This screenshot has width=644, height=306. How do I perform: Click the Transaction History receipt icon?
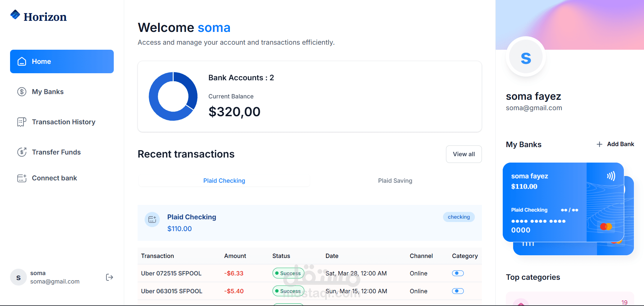coord(22,122)
